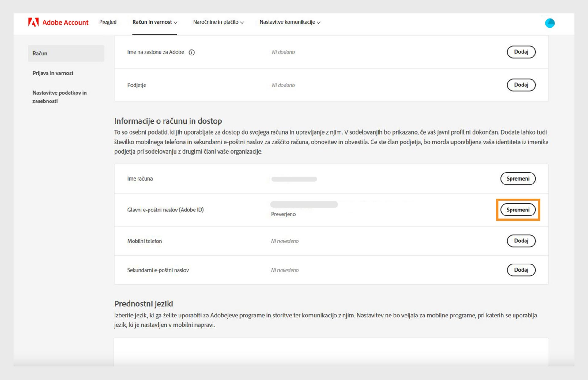Screen dimensions: 588x380
Task: Click Spremeni for Ime računa
Action: pyautogui.click(x=518, y=179)
